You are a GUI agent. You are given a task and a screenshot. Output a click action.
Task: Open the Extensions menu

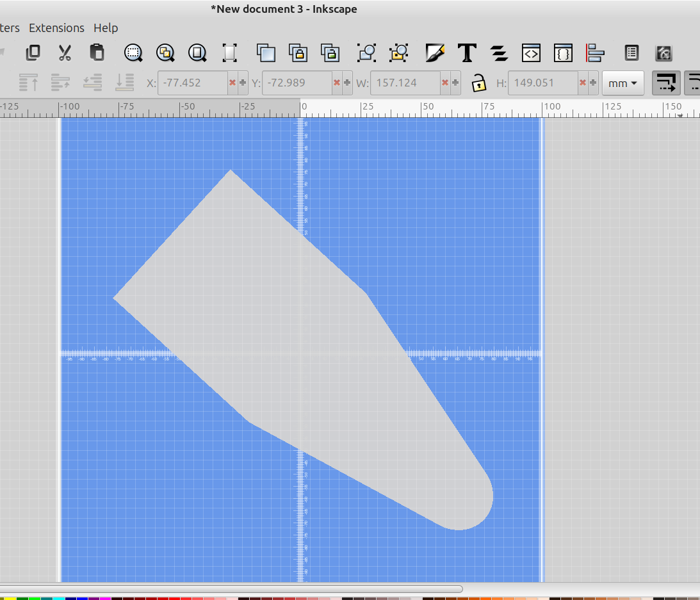(x=56, y=28)
